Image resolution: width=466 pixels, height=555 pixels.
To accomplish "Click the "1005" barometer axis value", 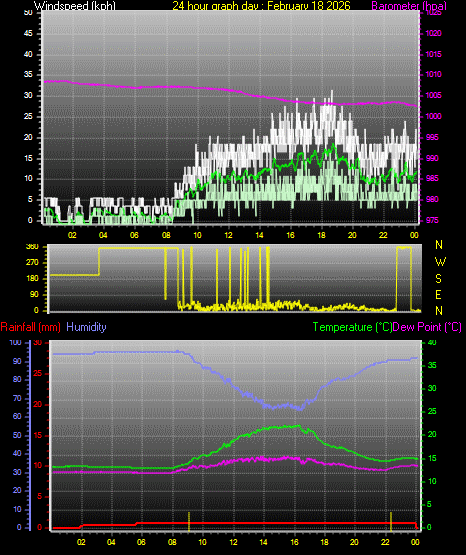I will [x=433, y=95].
